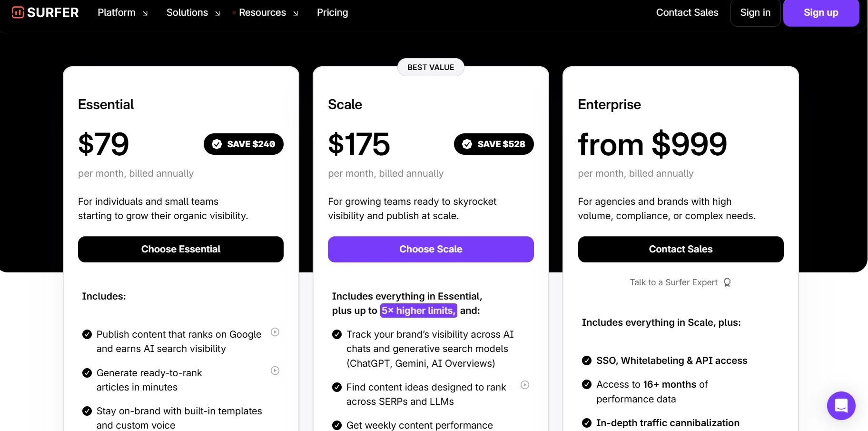Expand the Platform dropdown menu

[x=122, y=12]
